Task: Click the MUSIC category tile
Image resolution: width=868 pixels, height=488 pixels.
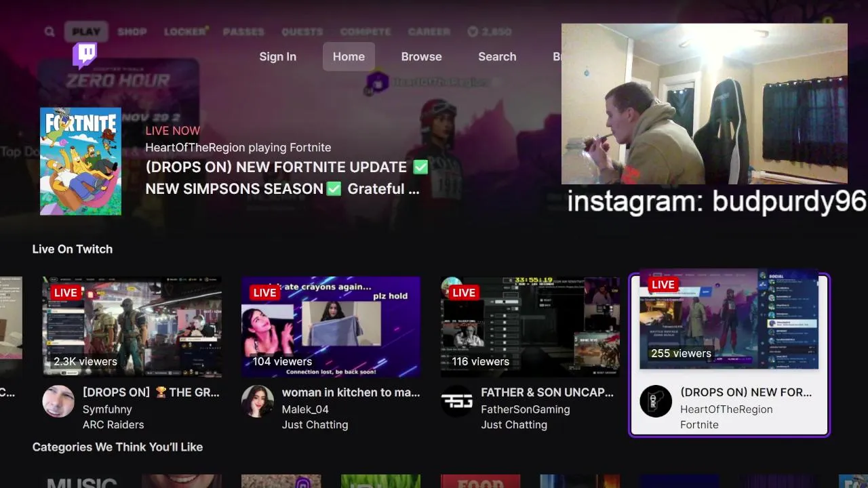Action: (82, 481)
